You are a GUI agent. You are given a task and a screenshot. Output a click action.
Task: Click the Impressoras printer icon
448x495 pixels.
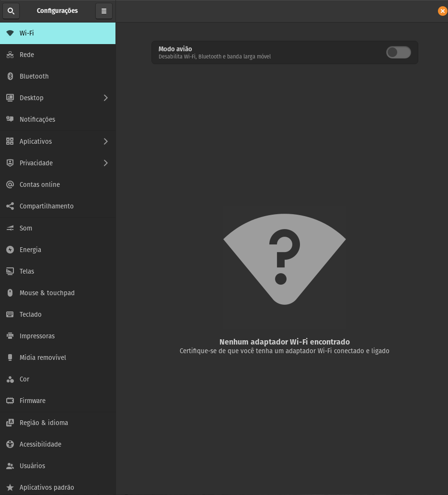coord(10,336)
